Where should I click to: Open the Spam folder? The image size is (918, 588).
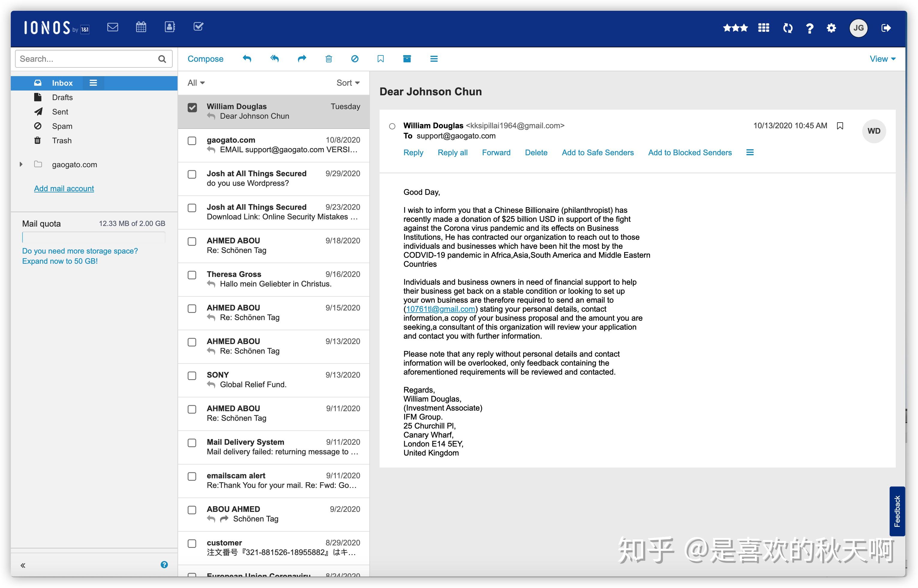[62, 126]
